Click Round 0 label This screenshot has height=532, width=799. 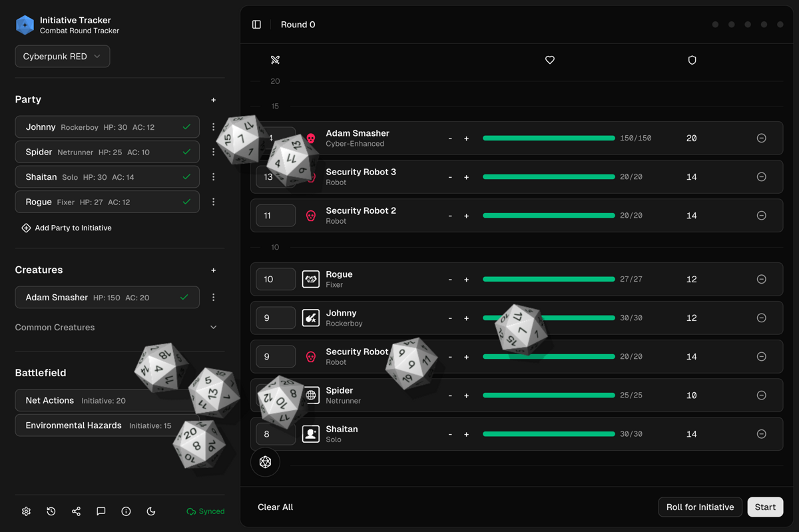pyautogui.click(x=298, y=25)
